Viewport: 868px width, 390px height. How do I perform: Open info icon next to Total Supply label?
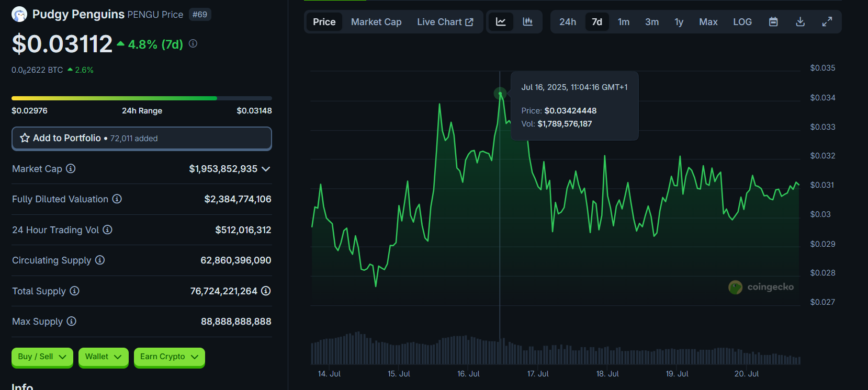tap(75, 291)
